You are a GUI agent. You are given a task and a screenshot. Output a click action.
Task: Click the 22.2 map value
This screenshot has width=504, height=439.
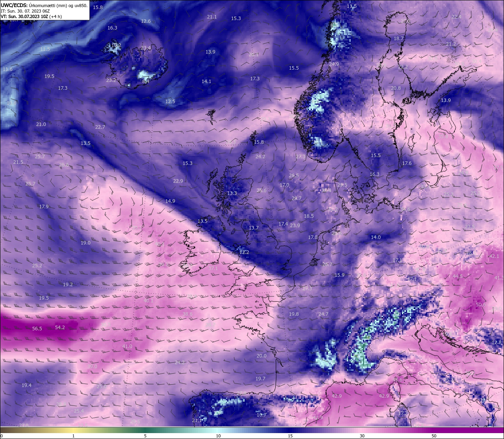403,67
